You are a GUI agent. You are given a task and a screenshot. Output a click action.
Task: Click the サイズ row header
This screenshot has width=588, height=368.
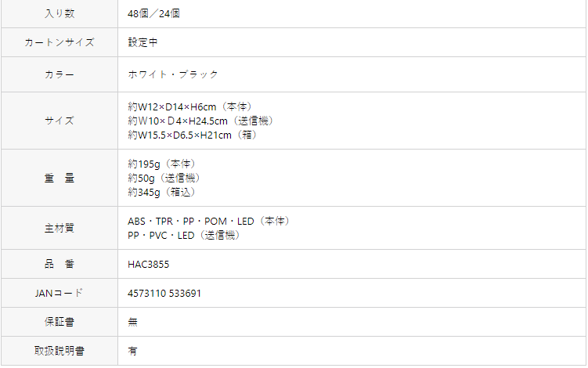point(60,121)
